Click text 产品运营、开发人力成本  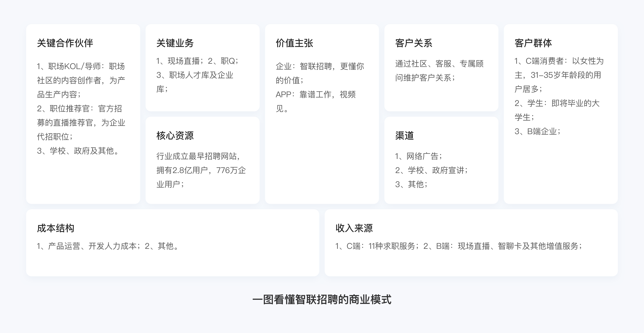[x=92, y=246]
